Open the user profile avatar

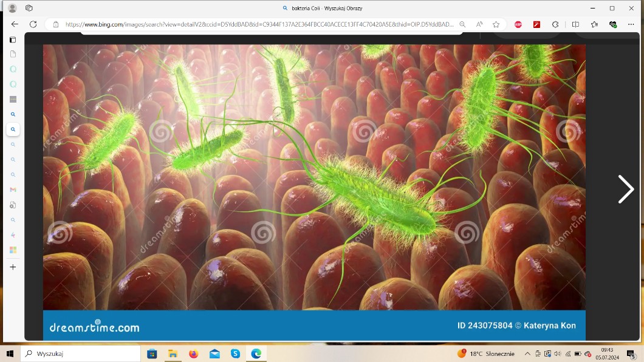tap(12, 8)
